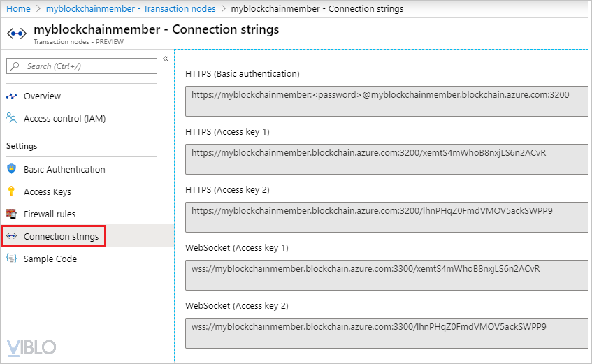Open the Overview menu item
592x364 pixels.
tap(42, 96)
